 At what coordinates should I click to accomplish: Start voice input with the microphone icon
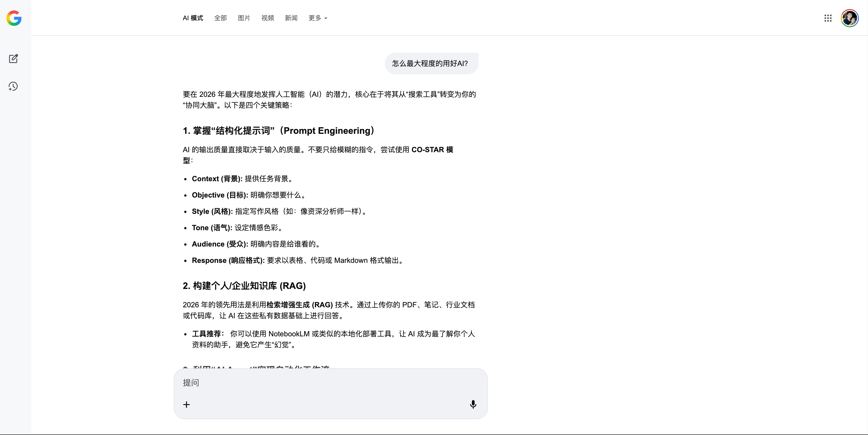473,404
